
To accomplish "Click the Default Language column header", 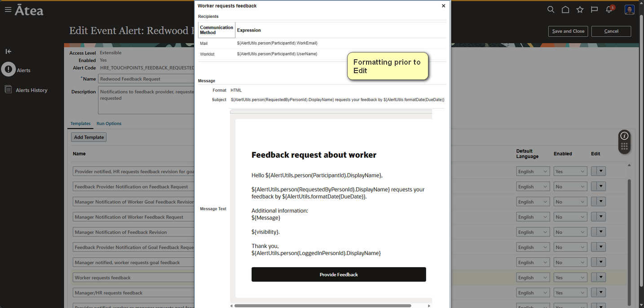I will (x=527, y=154).
